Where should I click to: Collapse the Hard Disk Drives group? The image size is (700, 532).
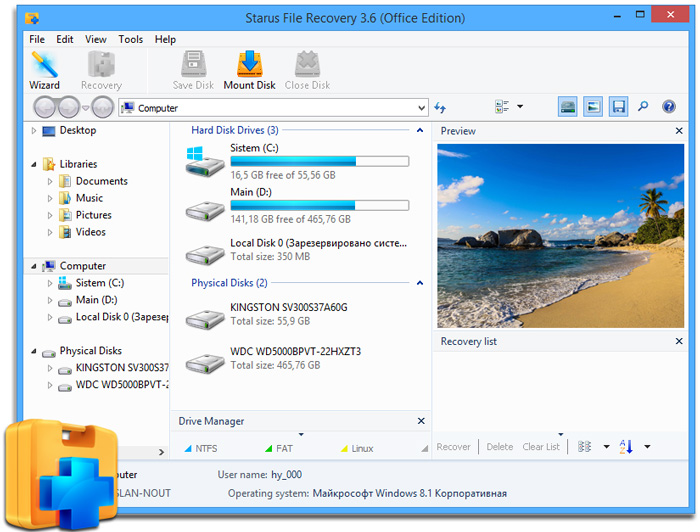tap(420, 130)
